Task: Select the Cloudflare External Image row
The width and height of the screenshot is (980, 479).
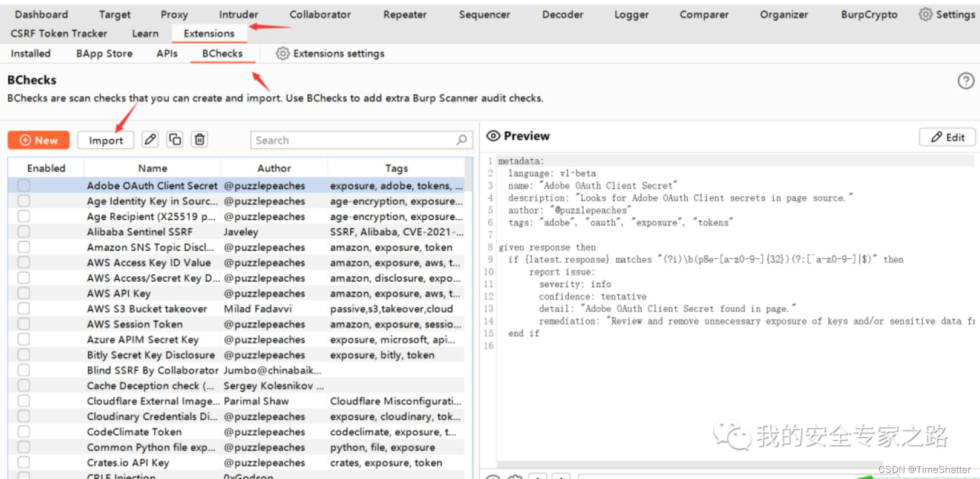Action: coord(236,401)
